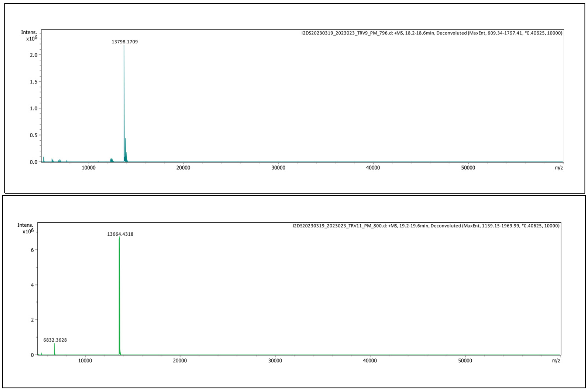Viewport: 588px width, 391px height.
Task: Click the m/z label on bottom chart
Action: coord(556,361)
